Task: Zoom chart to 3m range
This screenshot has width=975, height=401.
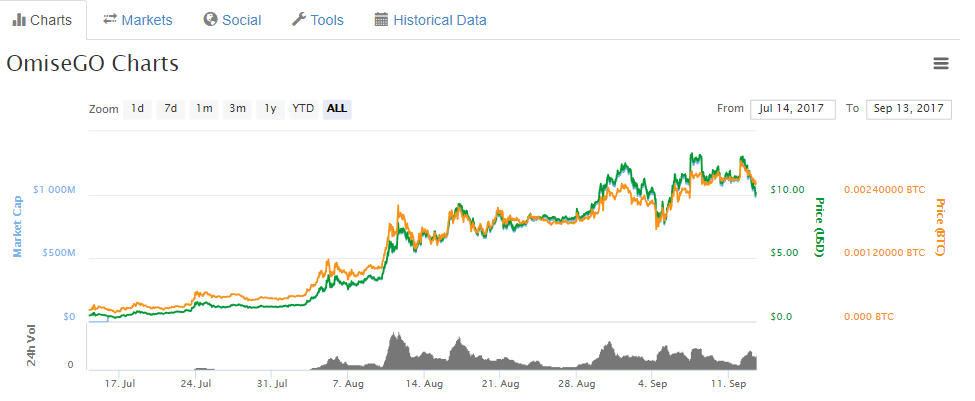Action: [237, 108]
